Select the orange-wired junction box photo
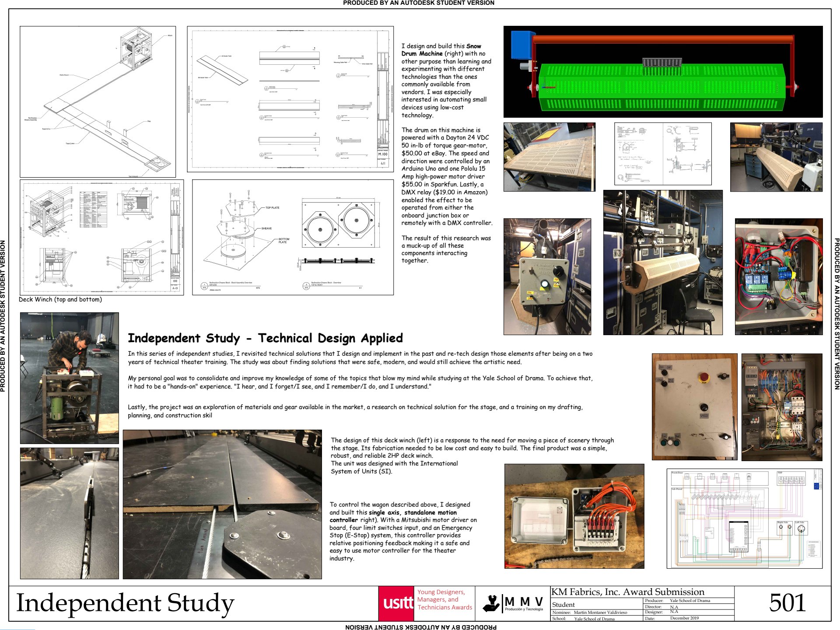The image size is (840, 630). pyautogui.click(x=574, y=516)
